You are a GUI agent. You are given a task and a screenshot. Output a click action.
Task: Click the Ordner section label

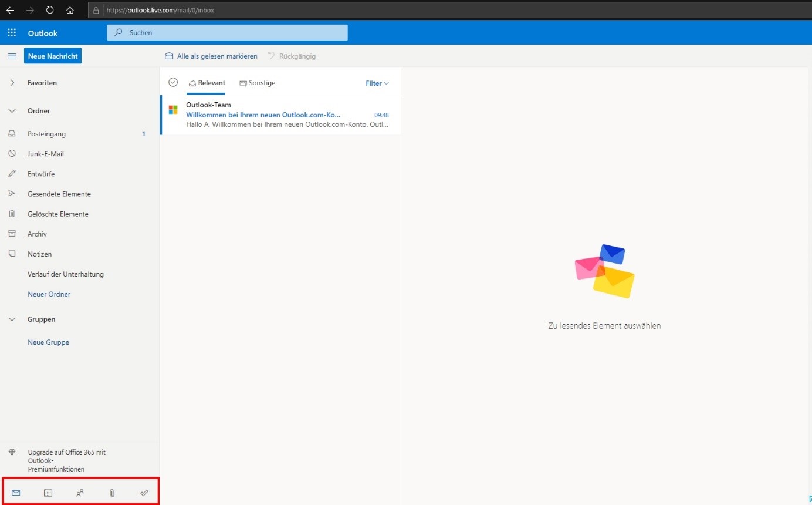click(x=39, y=111)
